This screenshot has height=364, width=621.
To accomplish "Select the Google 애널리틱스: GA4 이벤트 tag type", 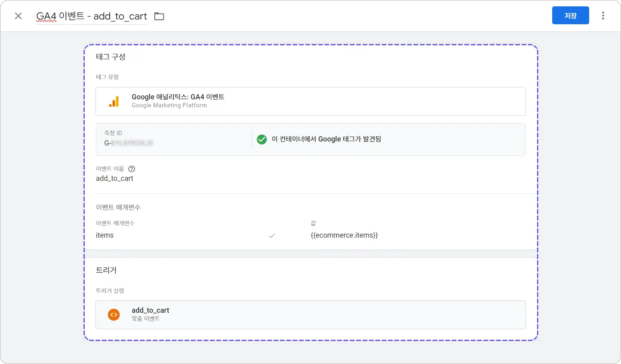I will click(x=311, y=101).
